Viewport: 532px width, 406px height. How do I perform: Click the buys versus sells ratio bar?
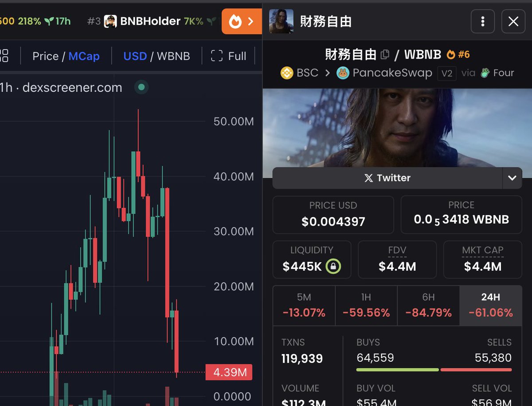pyautogui.click(x=434, y=370)
